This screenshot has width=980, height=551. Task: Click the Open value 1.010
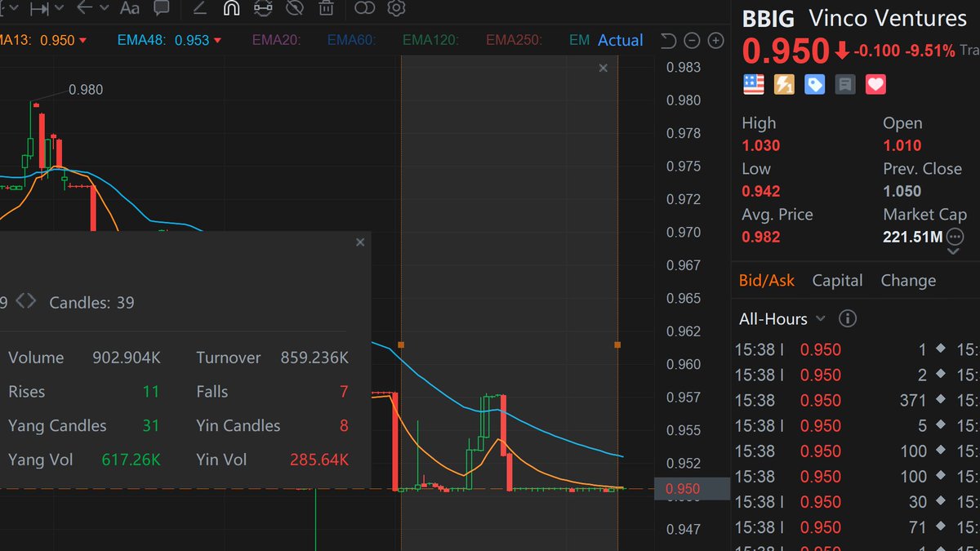tap(902, 145)
